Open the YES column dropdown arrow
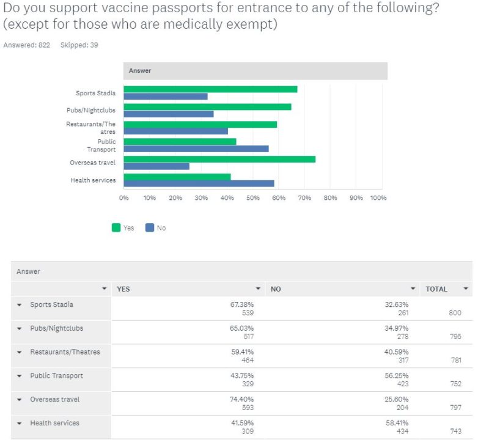 258,288
